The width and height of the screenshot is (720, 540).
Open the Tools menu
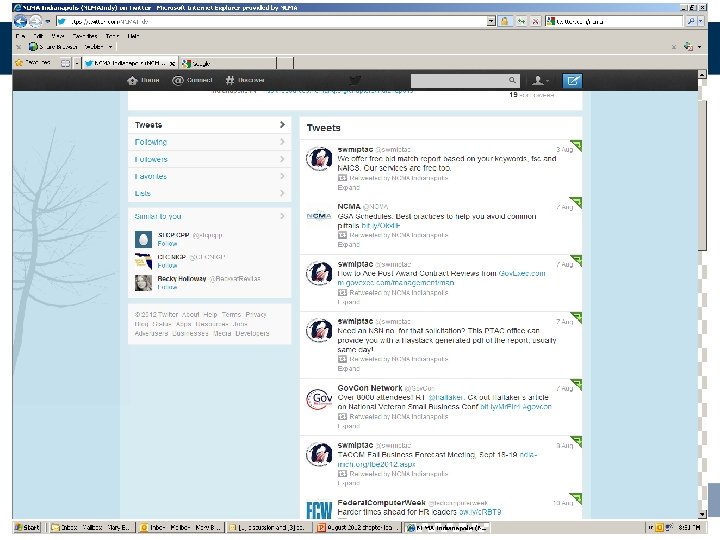tap(112, 36)
